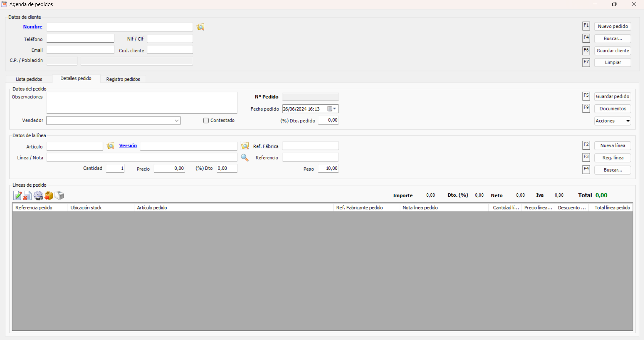The height and width of the screenshot is (340, 644).
Task: Click the Nuevo pedido button
Action: tap(612, 27)
